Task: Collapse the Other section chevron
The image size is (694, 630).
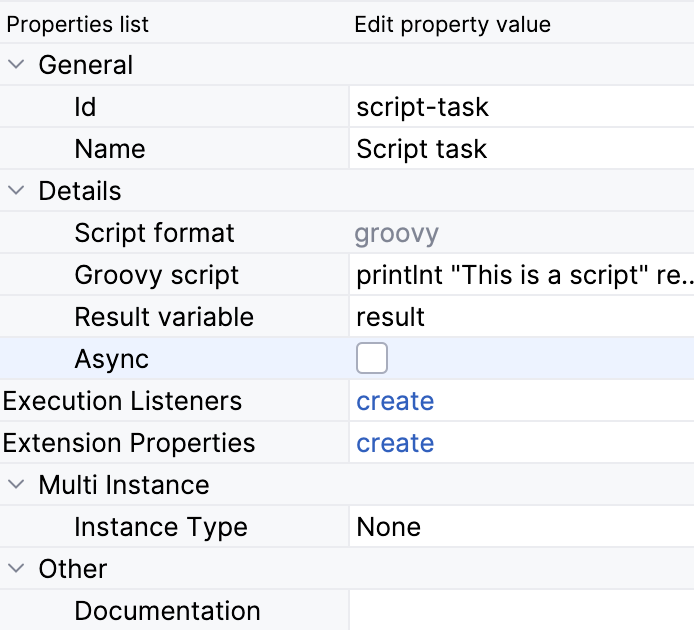Action: (x=16, y=569)
